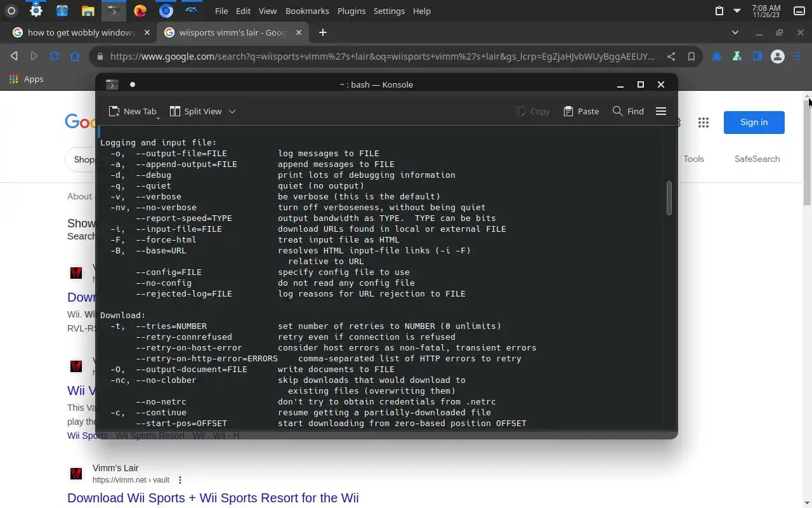Open the File menu

click(221, 11)
